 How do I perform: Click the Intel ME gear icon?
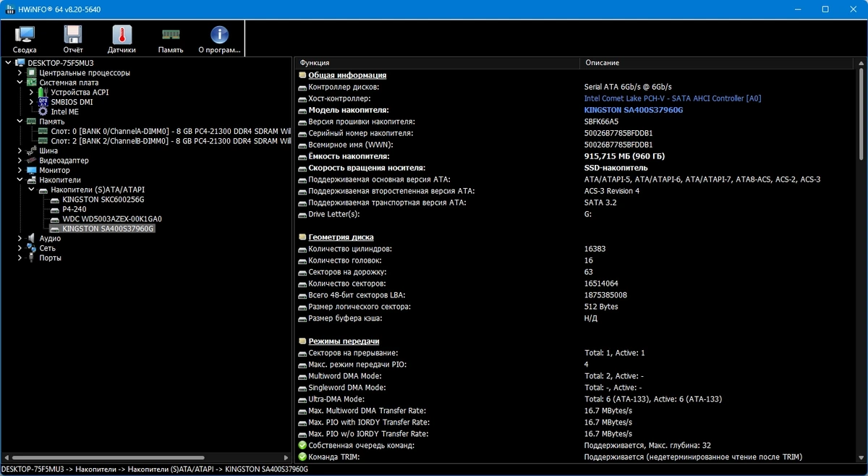43,112
